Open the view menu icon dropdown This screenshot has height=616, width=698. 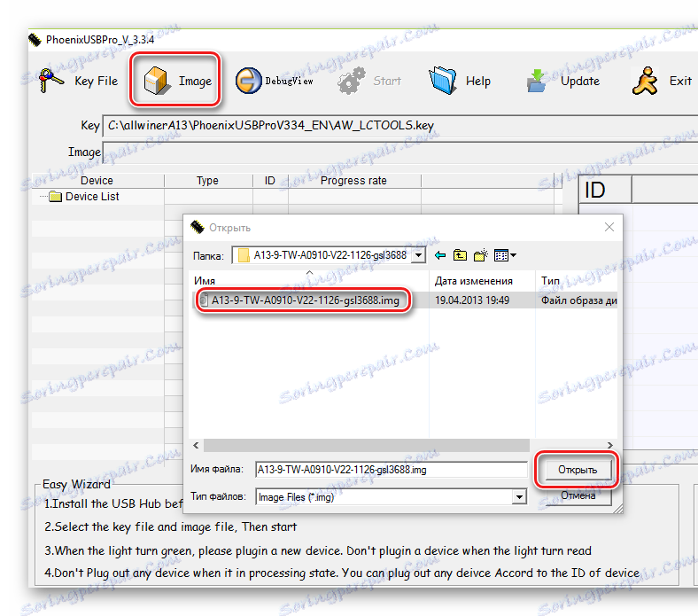505,255
